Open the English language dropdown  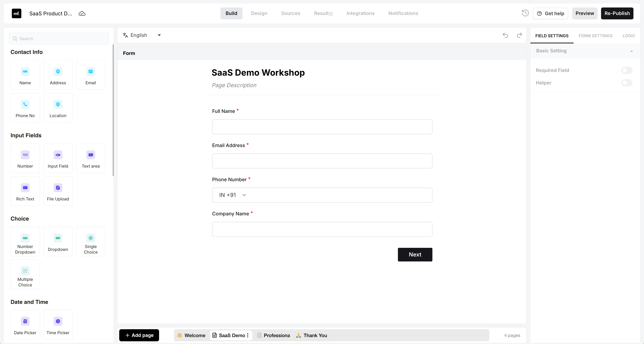coord(159,35)
